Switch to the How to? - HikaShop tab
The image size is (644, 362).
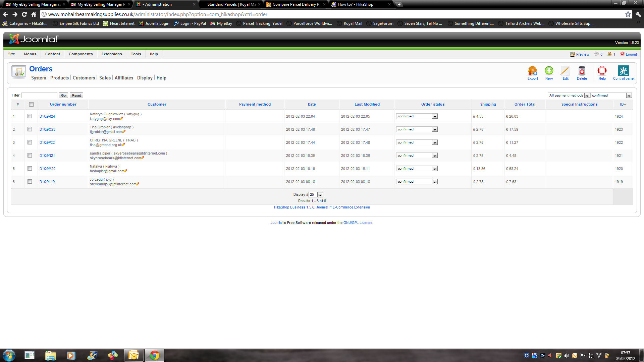point(356,4)
